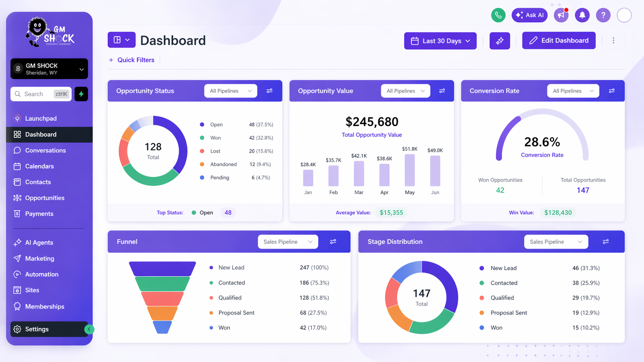Open AI Agents in sidebar

click(49, 242)
